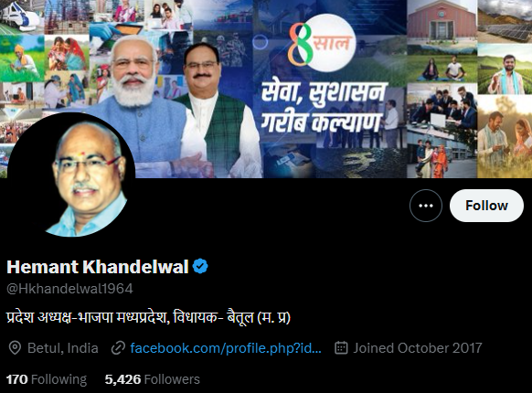Screen dimensions: 532x393
Task: Open the facebook.com/profile.php link
Action: (x=226, y=348)
